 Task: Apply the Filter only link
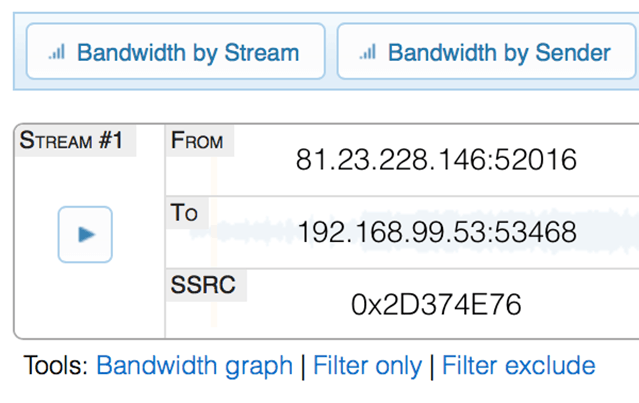coord(367,366)
